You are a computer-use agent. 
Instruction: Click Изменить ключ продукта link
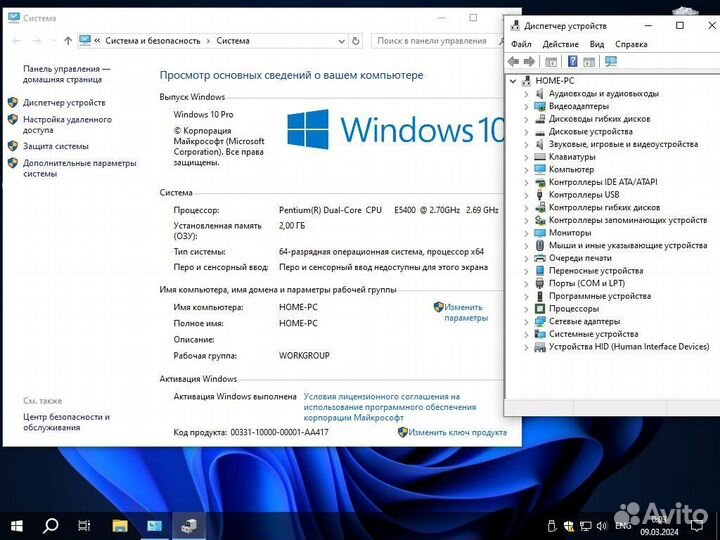[458, 432]
